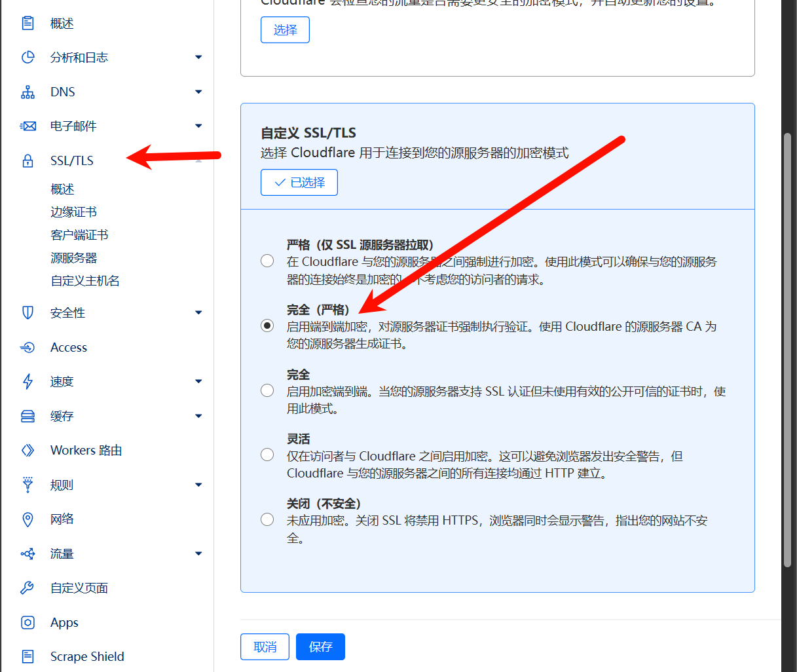Click the 速度 lightning bolt icon
This screenshot has height=672, width=797.
click(x=28, y=381)
